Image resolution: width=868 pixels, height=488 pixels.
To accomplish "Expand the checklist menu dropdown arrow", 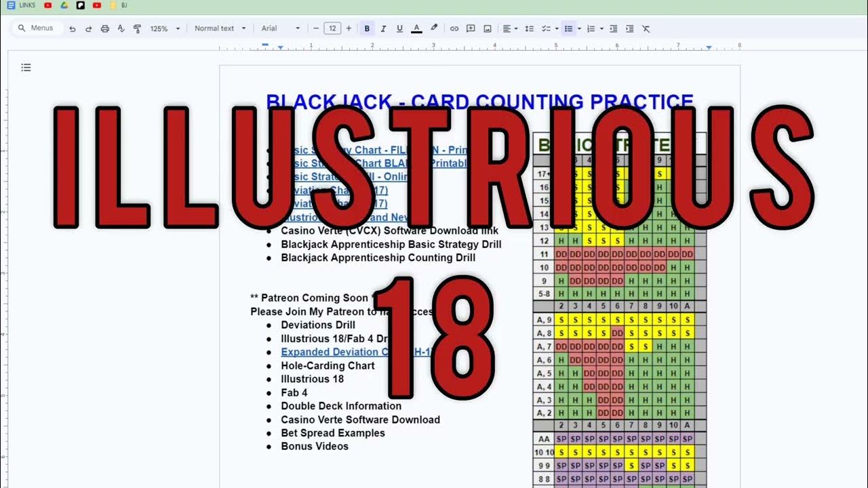I will coord(556,28).
